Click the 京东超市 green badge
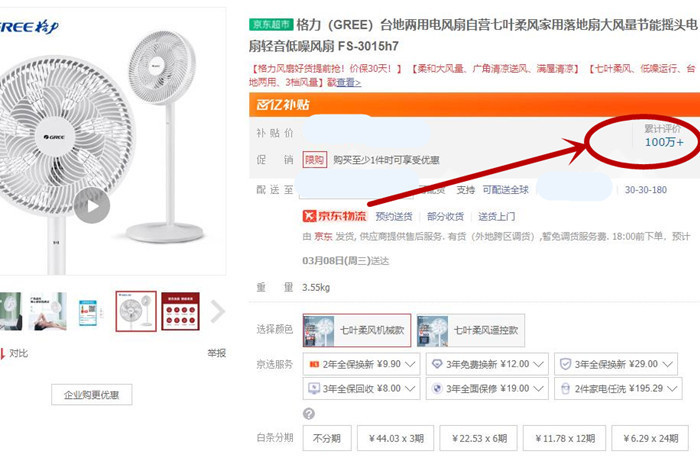 (x=271, y=24)
